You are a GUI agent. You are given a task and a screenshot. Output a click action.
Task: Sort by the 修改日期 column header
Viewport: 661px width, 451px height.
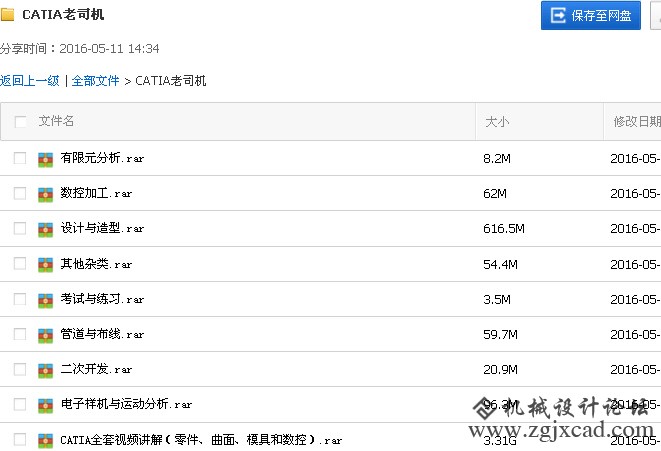[637, 121]
